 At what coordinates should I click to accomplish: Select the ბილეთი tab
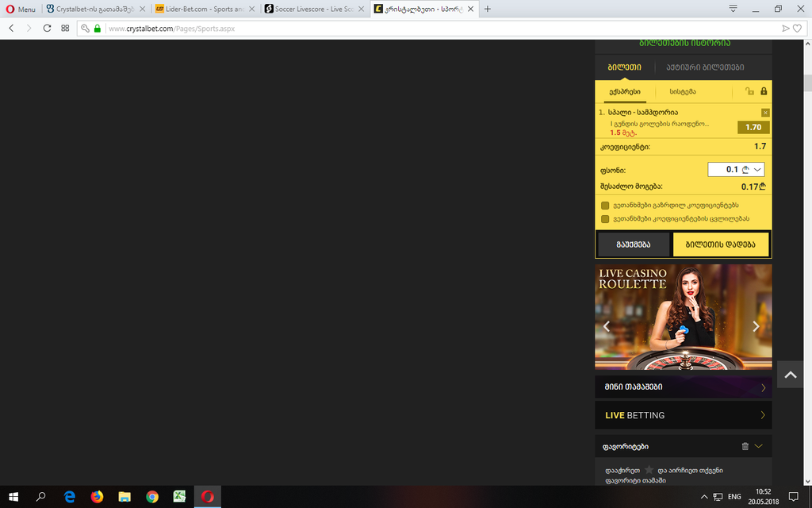point(624,67)
